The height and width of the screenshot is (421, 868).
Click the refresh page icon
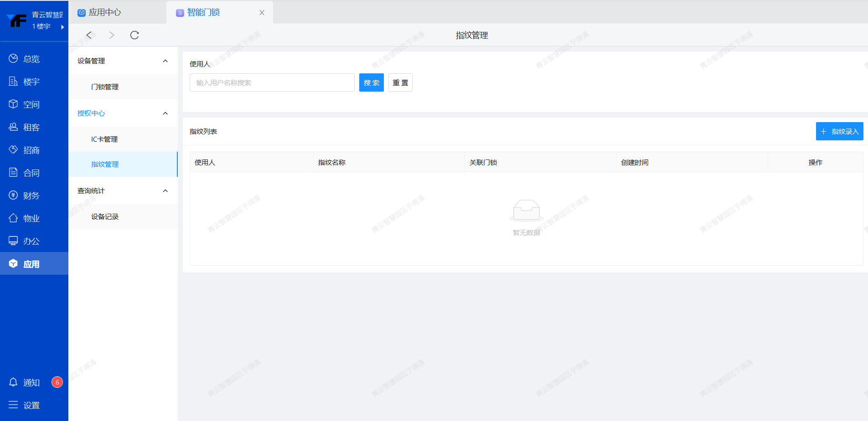[x=134, y=35]
